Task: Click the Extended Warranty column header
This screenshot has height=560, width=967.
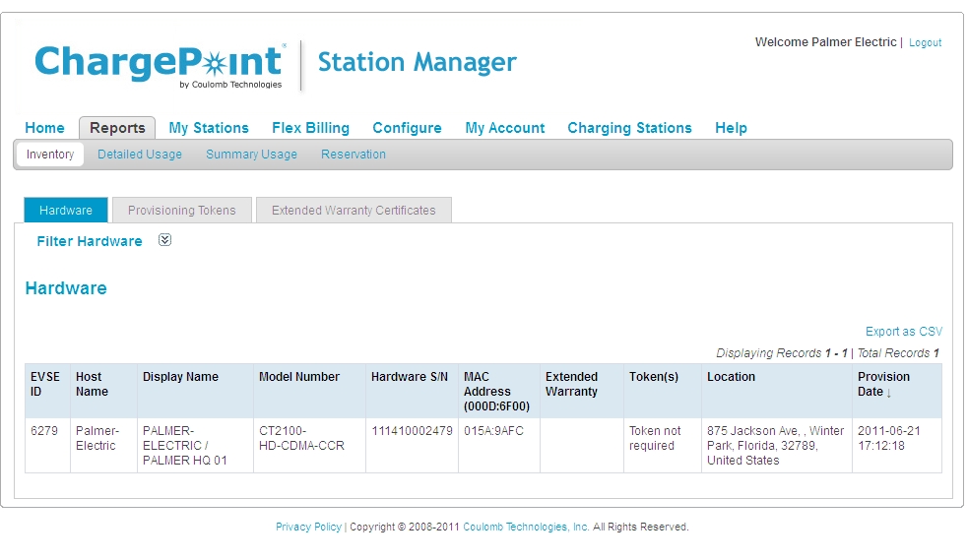Action: point(582,391)
